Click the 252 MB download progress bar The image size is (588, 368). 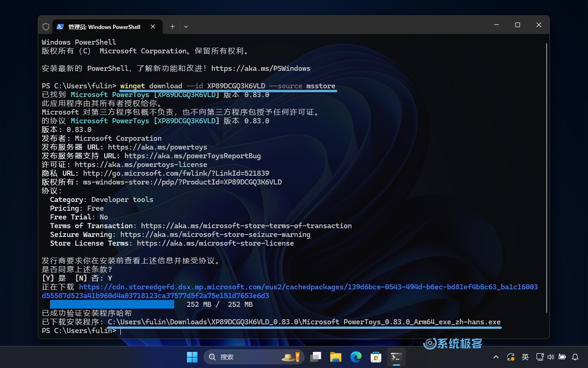[112, 305]
